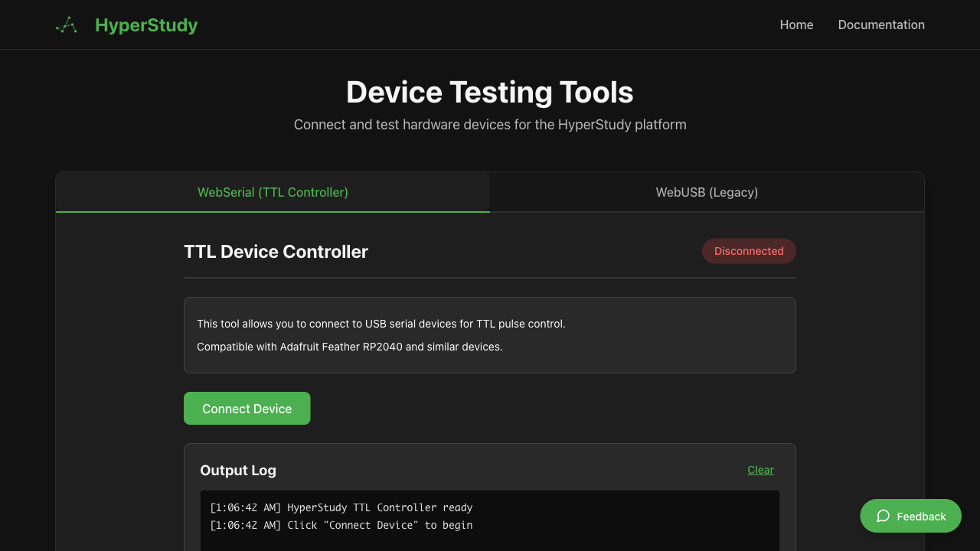Click the TTL Device Controller heading

tap(276, 251)
